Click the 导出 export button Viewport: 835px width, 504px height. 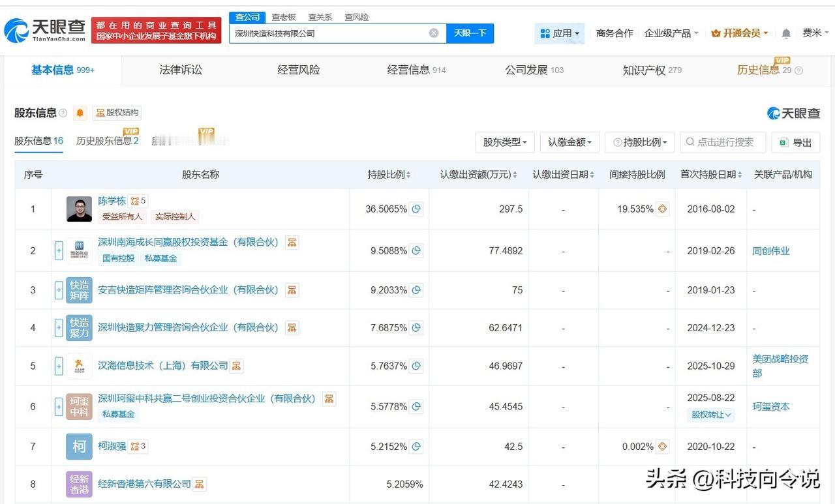795,142
